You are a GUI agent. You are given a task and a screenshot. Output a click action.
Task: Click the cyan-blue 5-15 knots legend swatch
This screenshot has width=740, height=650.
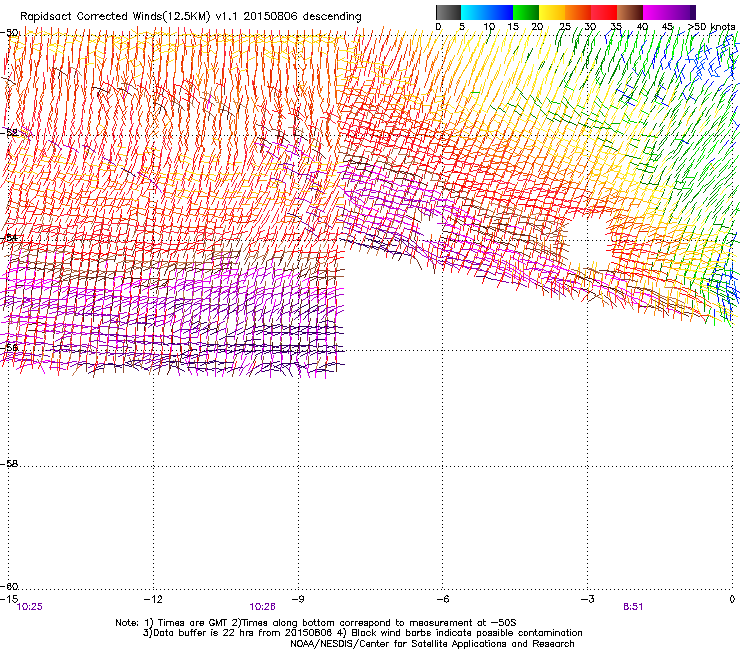(x=487, y=12)
